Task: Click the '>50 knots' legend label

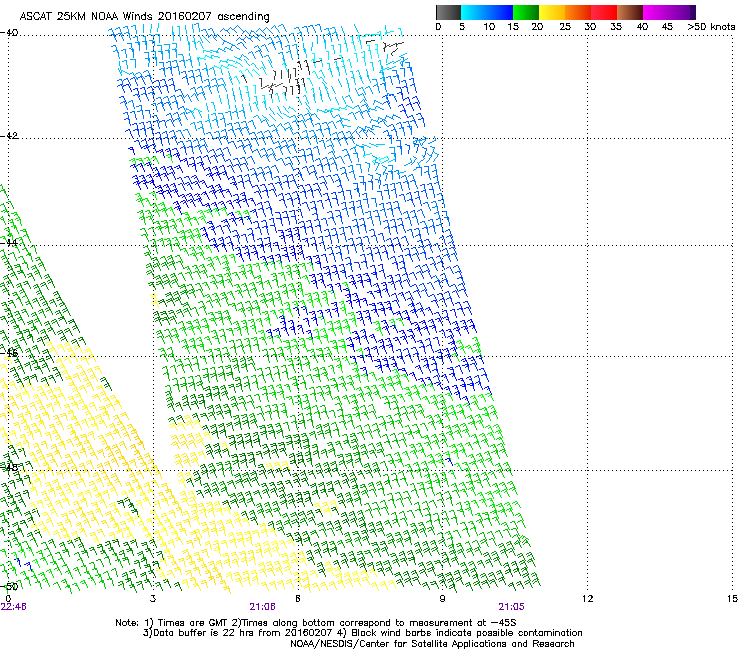Action: coord(711,27)
